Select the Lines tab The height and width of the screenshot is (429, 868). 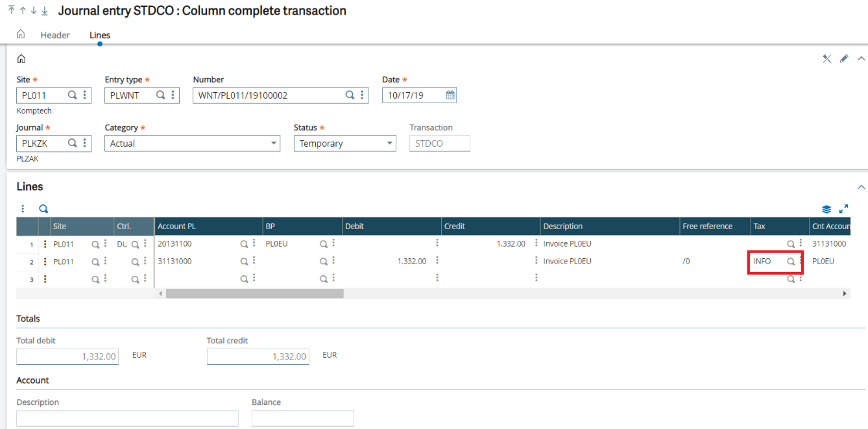pyautogui.click(x=100, y=35)
